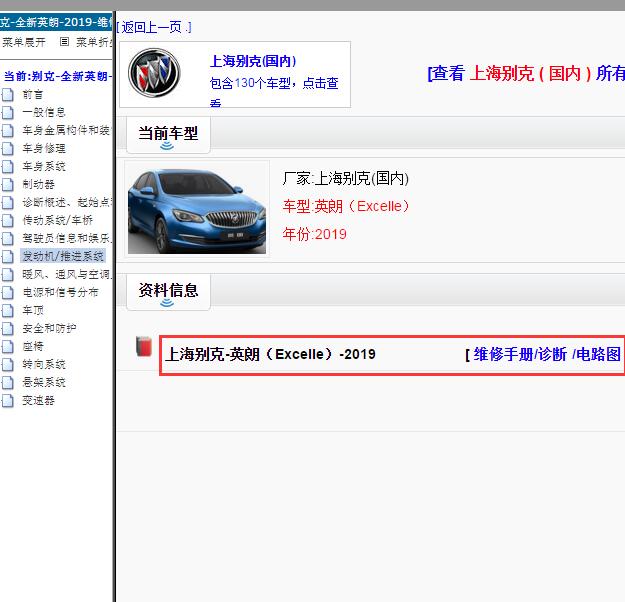Open the 电源和信号分布 chapter
This screenshot has height=602, width=625.
click(61, 292)
